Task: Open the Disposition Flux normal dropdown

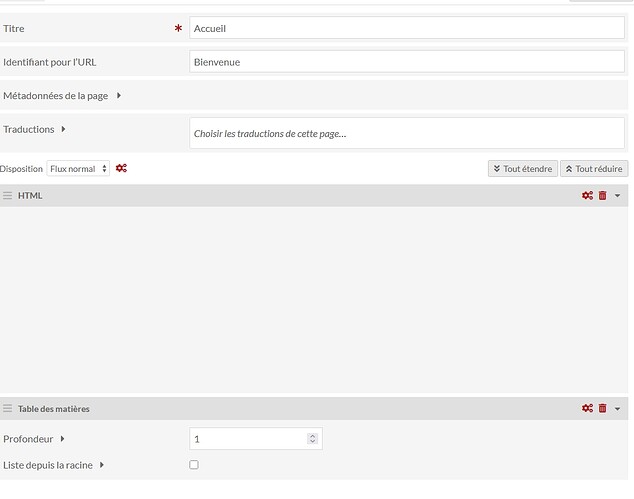Action: (x=78, y=169)
